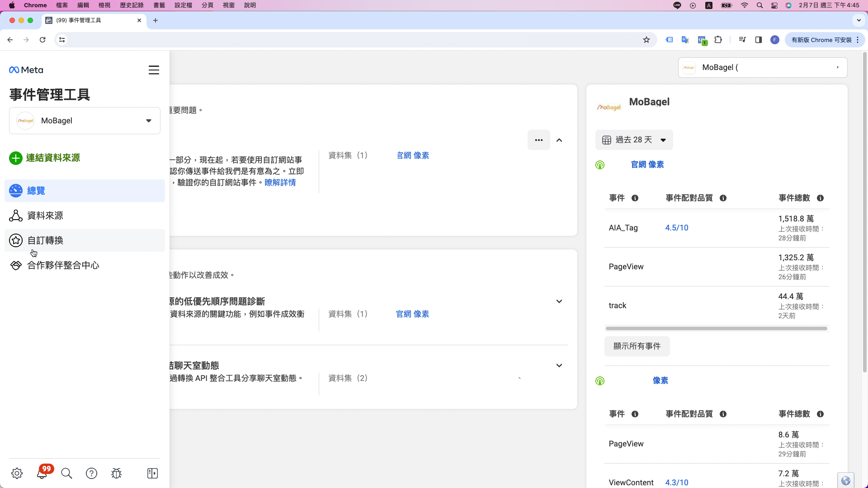Click the bug report icon
This screenshot has height=488, width=868.
coord(116,473)
